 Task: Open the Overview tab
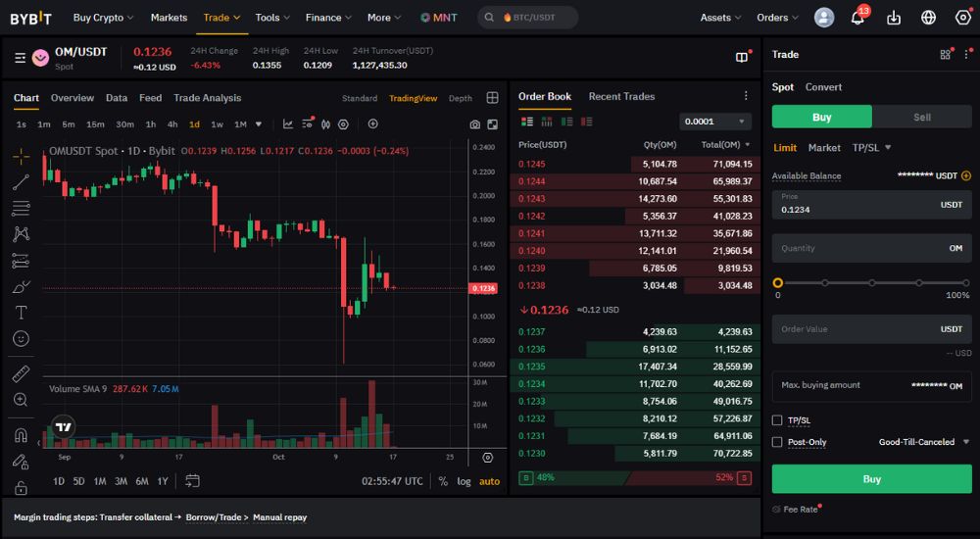tap(73, 98)
